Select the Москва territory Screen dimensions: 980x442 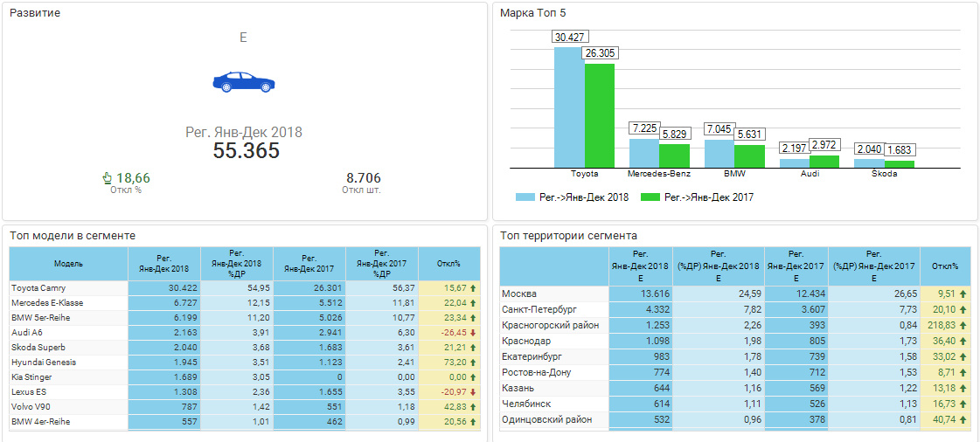tap(519, 294)
